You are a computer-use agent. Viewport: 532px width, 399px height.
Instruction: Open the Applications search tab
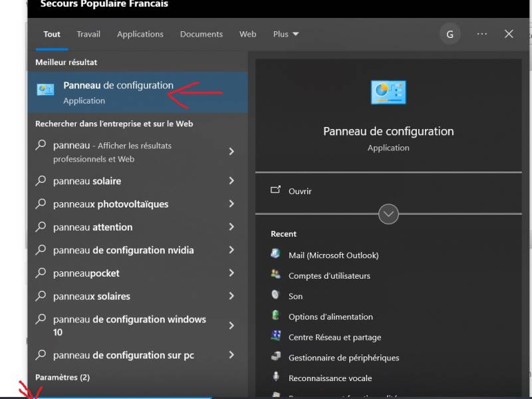coord(140,35)
